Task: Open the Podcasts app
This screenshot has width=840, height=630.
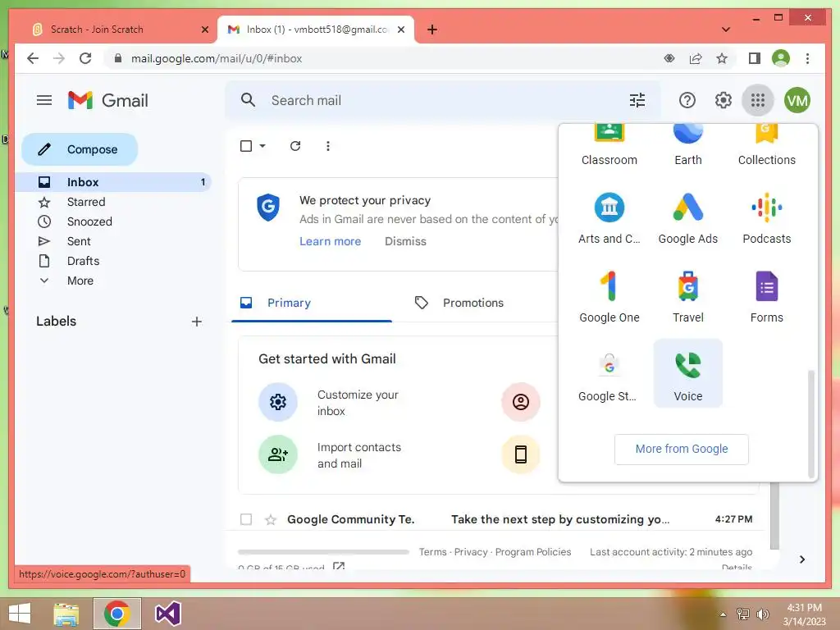Action: coord(767,218)
